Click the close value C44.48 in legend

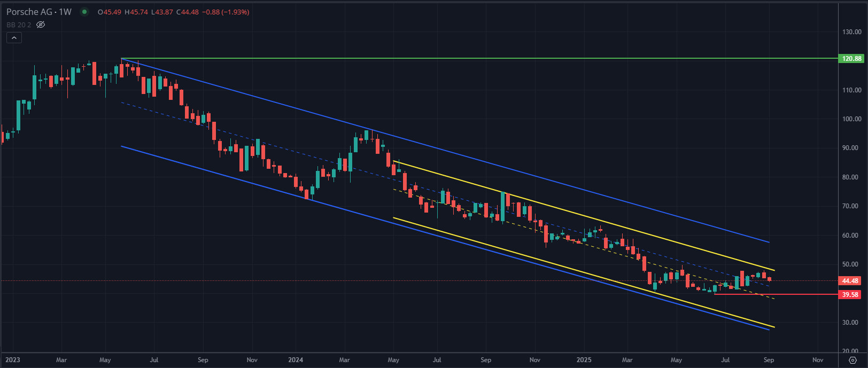pyautogui.click(x=188, y=12)
